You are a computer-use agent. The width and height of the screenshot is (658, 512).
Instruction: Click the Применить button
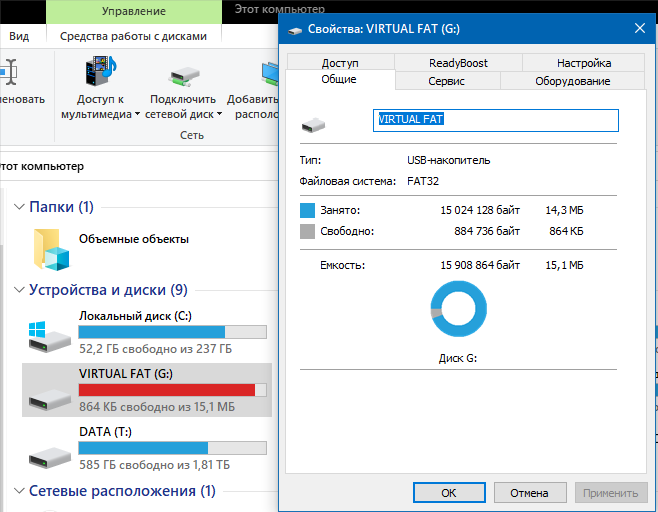tap(611, 492)
